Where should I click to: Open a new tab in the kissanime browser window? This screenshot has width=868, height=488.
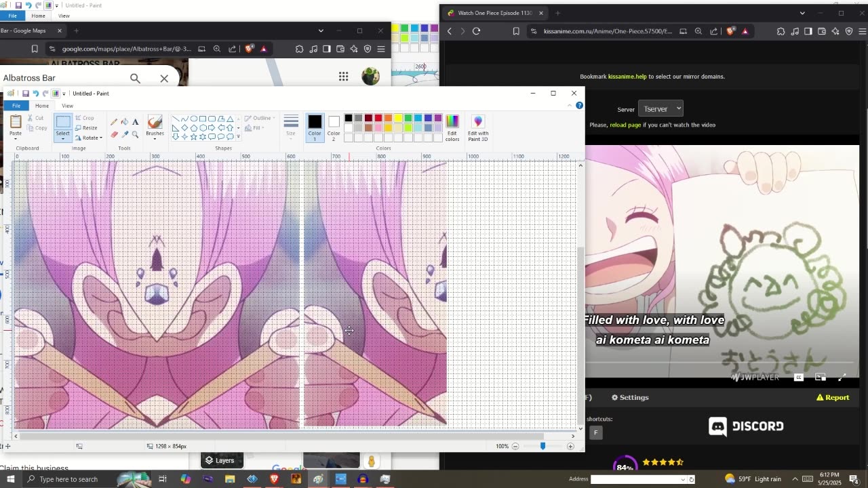(557, 13)
